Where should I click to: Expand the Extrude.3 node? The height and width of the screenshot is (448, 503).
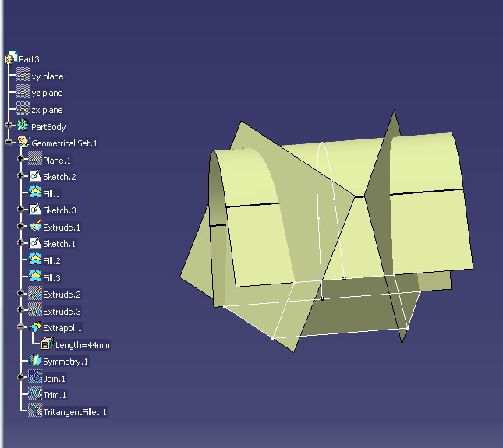pos(20,309)
